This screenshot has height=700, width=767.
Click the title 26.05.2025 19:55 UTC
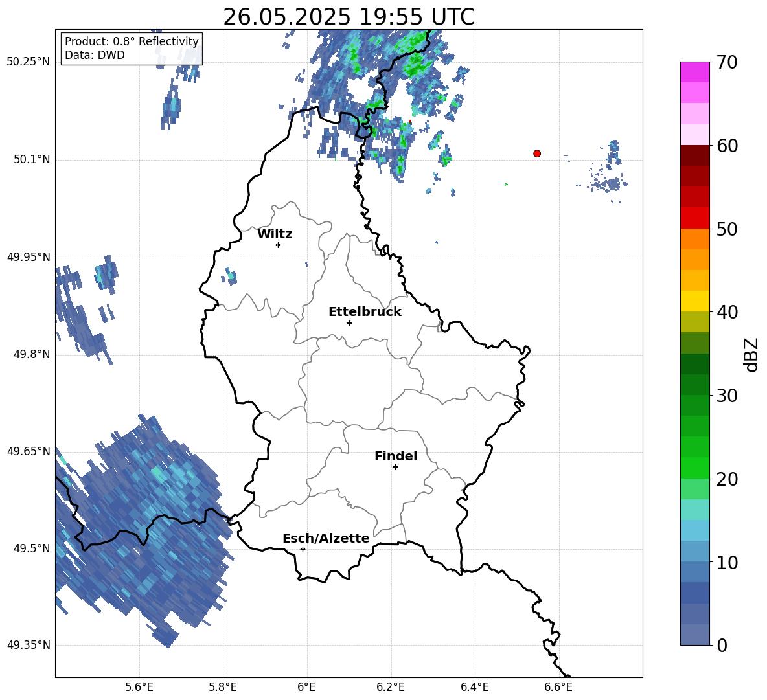point(349,17)
